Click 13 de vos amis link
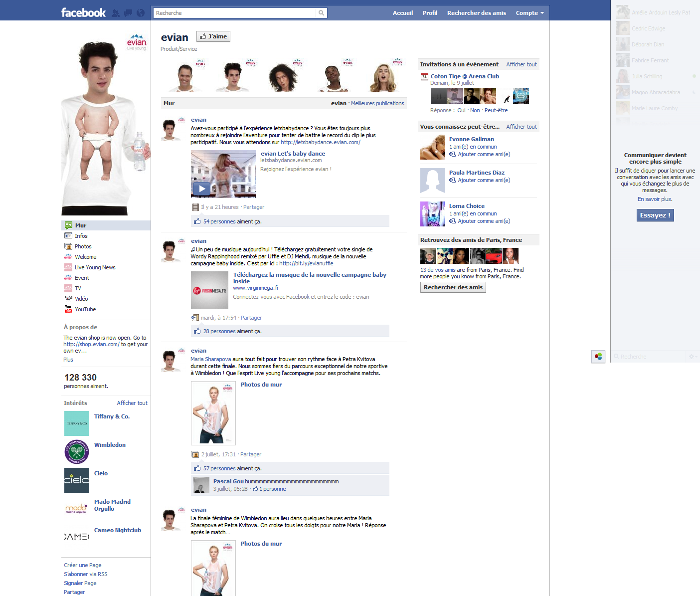Image resolution: width=700 pixels, height=596 pixels. pyautogui.click(x=438, y=270)
